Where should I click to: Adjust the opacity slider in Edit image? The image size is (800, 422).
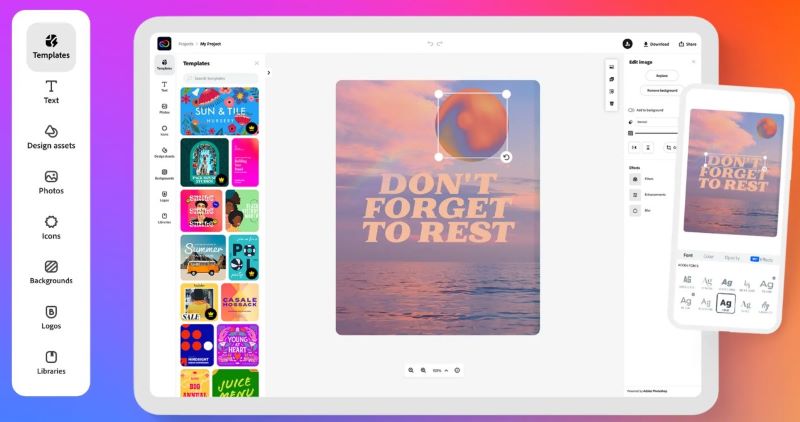[655, 133]
